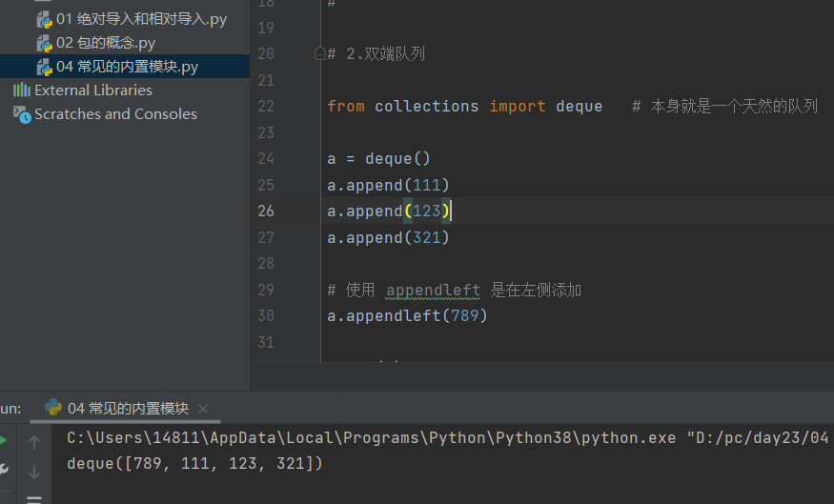
Task: Collapse the fold marker at line 20
Action: coord(320,53)
